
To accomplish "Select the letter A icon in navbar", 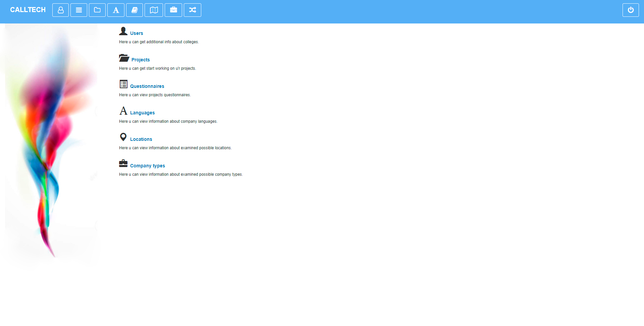I will (x=116, y=10).
